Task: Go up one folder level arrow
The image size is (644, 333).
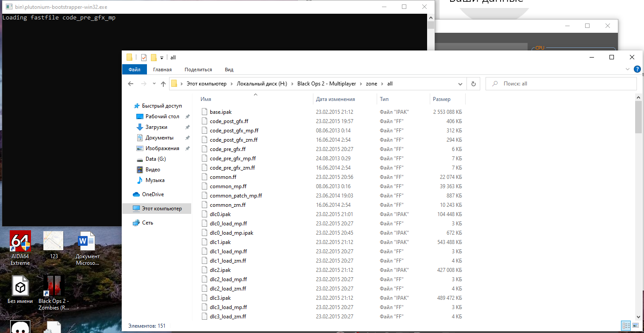Action: [x=163, y=84]
